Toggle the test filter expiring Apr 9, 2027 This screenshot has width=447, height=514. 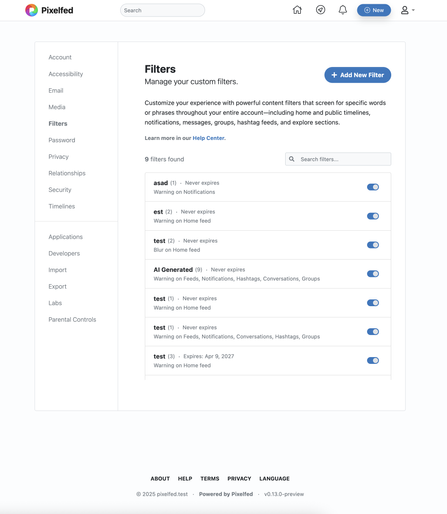(x=373, y=360)
